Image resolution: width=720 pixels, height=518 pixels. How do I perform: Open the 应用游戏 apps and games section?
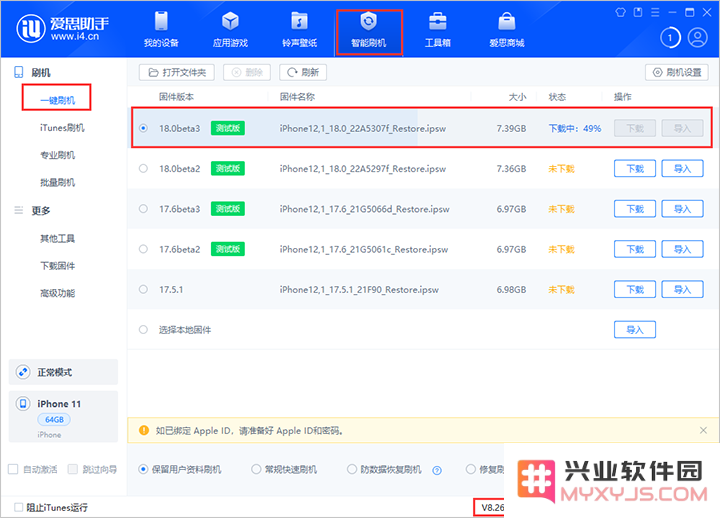(x=230, y=30)
